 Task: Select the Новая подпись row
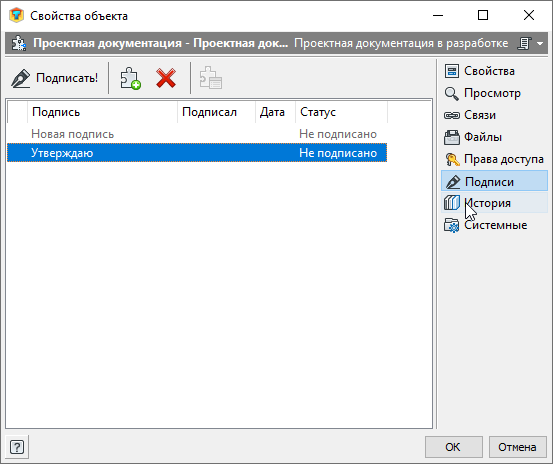(x=197, y=134)
